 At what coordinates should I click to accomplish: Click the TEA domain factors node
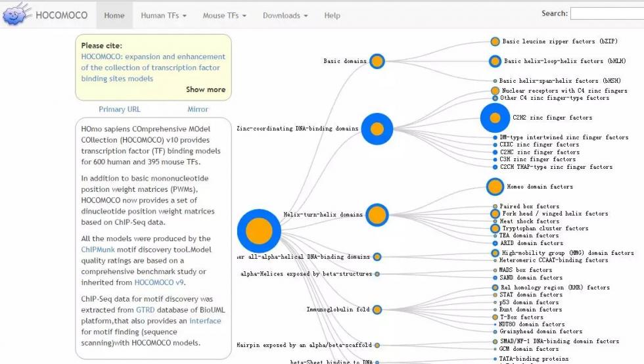[495, 236]
